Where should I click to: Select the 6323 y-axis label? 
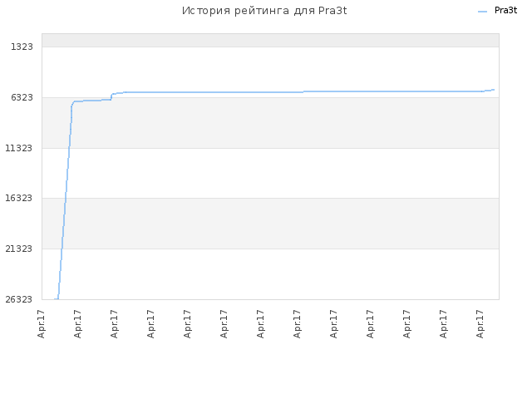click(x=22, y=97)
